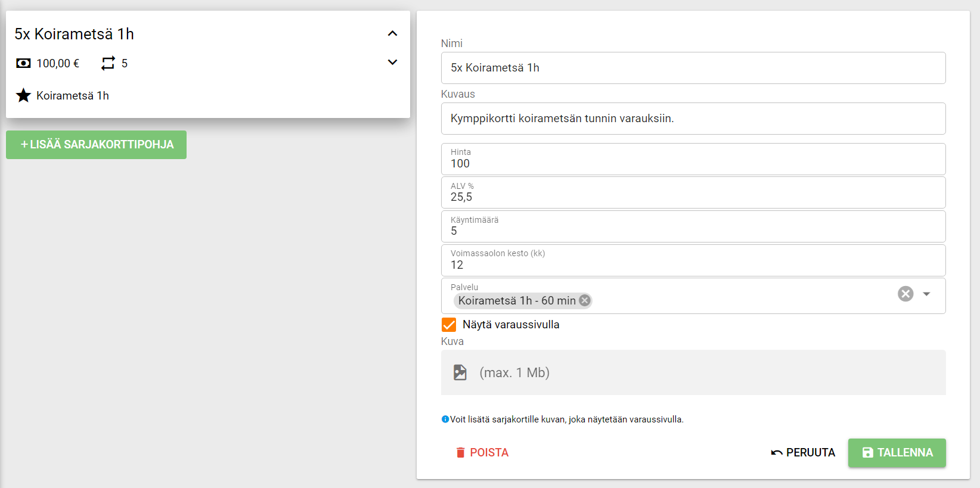
Task: Click the Koirametsä 1h service label in the card
Action: (73, 95)
